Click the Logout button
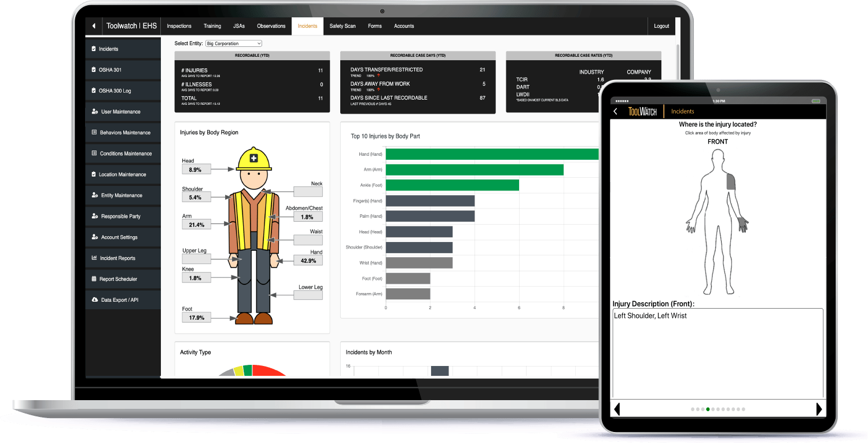The width and height of the screenshot is (868, 443). coord(661,26)
